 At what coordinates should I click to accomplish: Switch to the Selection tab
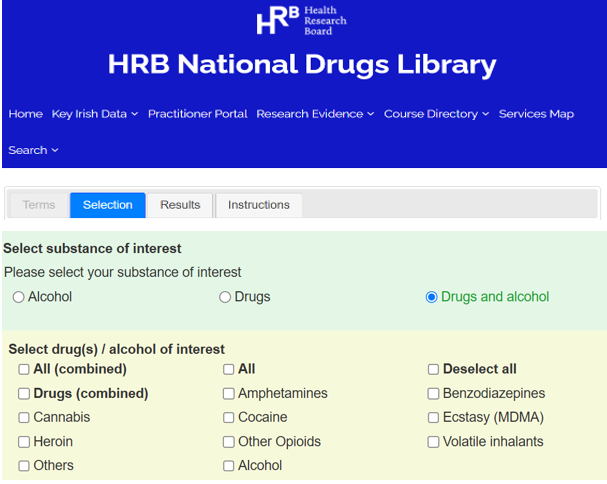(108, 205)
